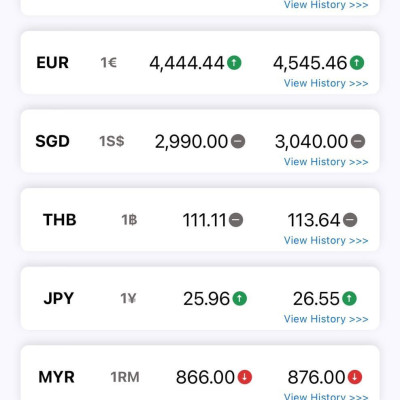Image resolution: width=400 pixels, height=400 pixels.
Task: Select the EUR currency label
Action: 53,63
